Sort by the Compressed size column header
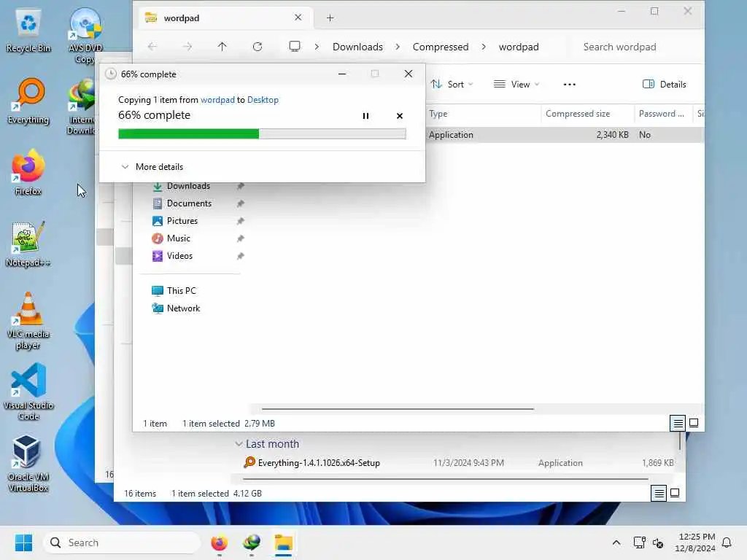This screenshot has height=560, width=747. tap(587, 114)
